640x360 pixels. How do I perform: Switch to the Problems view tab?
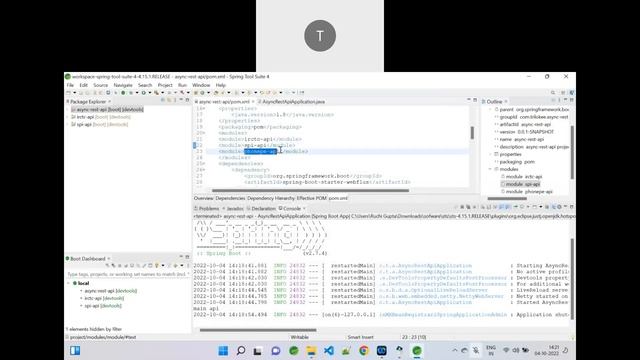point(207,208)
